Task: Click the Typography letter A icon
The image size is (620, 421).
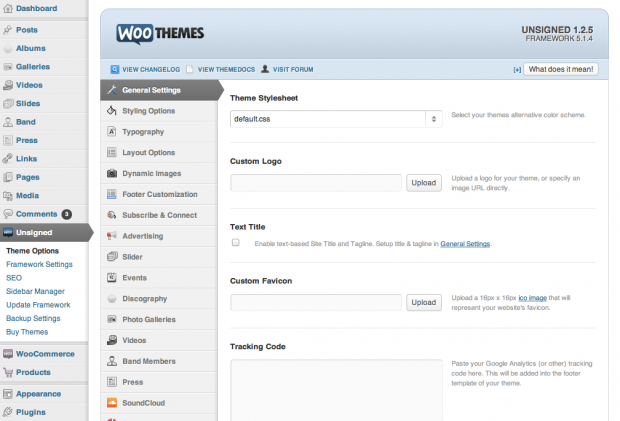Action: (112, 132)
